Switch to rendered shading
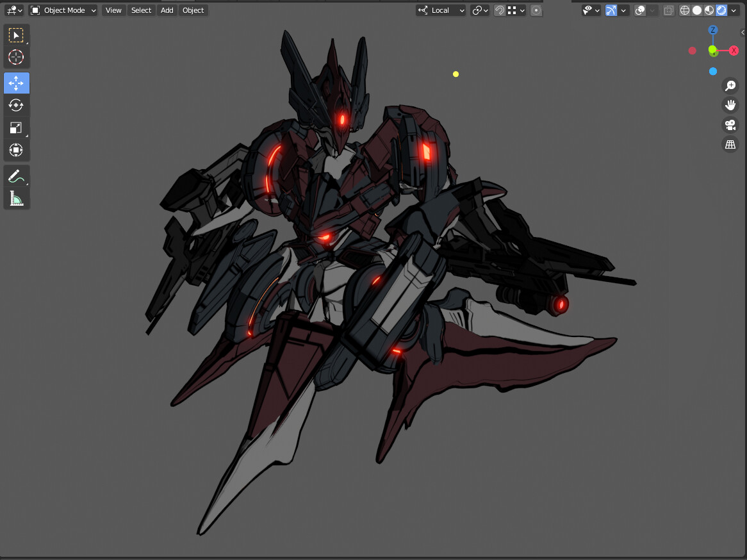 tap(722, 10)
